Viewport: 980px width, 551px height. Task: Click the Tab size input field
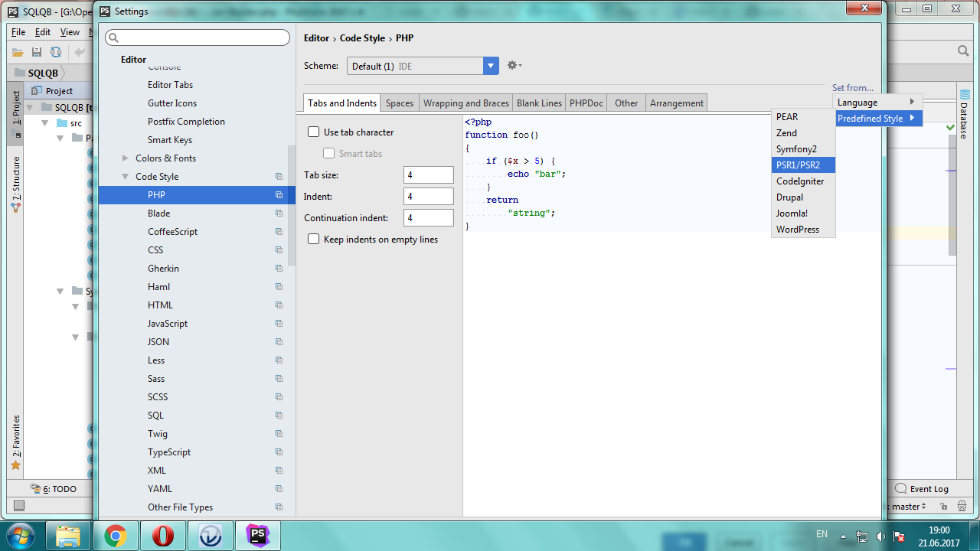(x=428, y=175)
